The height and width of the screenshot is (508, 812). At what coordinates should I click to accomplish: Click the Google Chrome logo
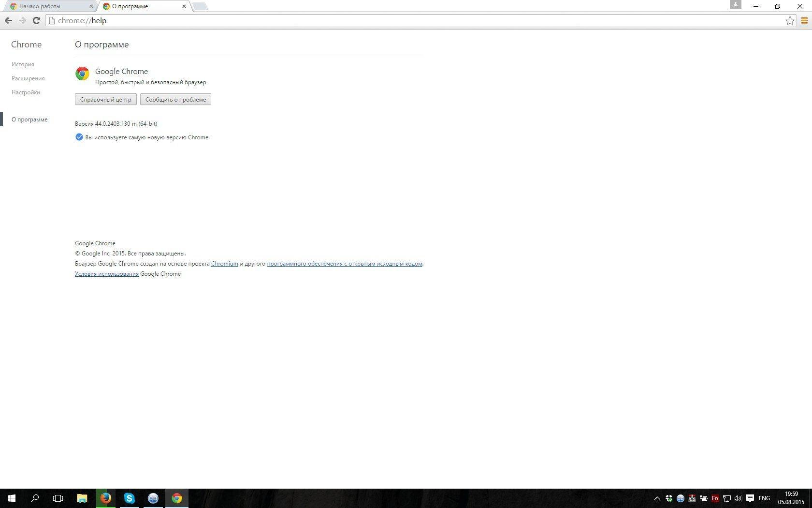(x=82, y=74)
